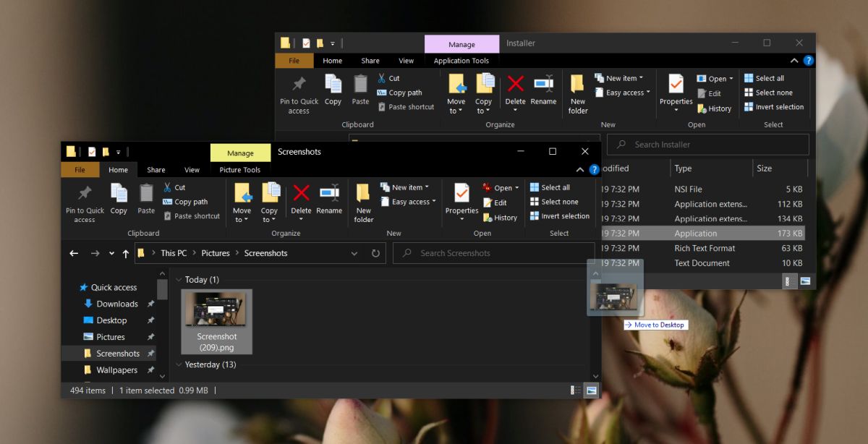Click Pin to Quick access in Installer window
The height and width of the screenshot is (444, 868).
[299, 95]
